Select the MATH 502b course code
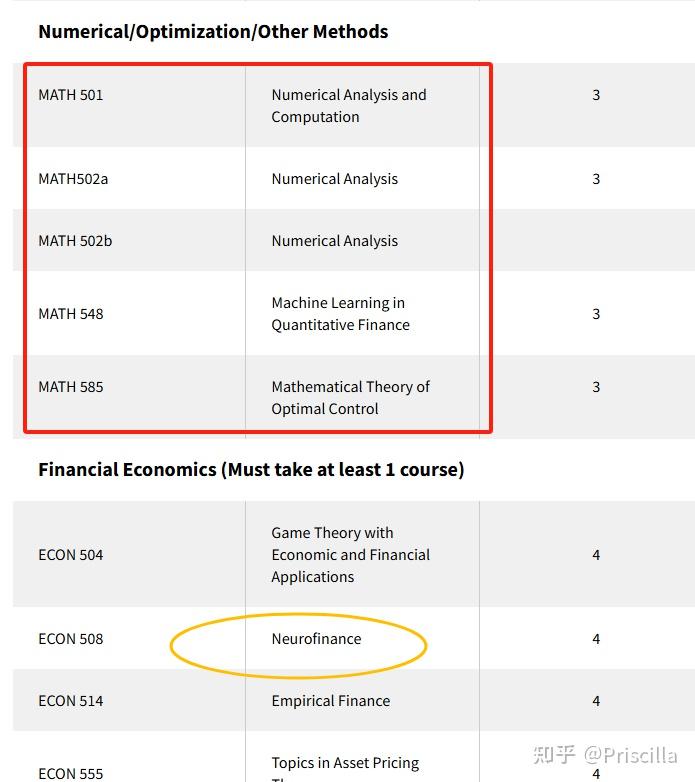 click(x=75, y=241)
